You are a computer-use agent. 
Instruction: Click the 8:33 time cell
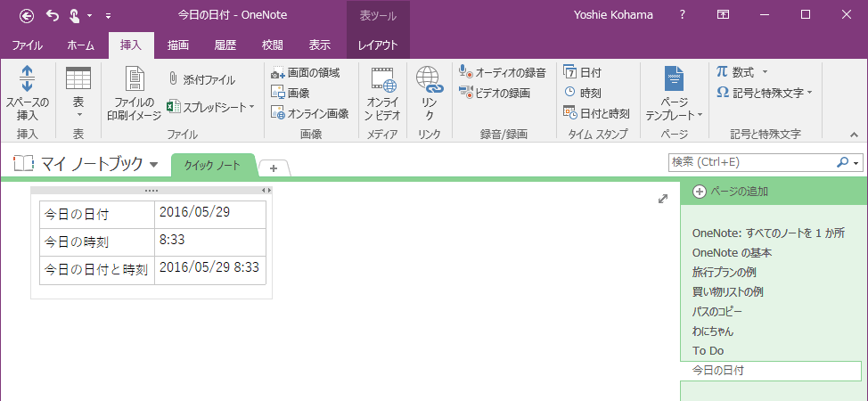click(x=210, y=242)
